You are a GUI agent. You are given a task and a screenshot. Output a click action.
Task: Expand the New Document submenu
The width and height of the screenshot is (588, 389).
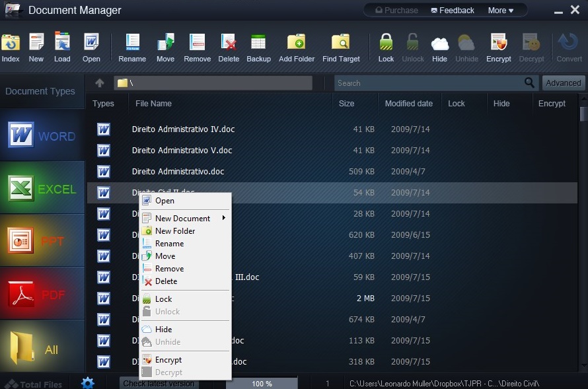coord(185,218)
